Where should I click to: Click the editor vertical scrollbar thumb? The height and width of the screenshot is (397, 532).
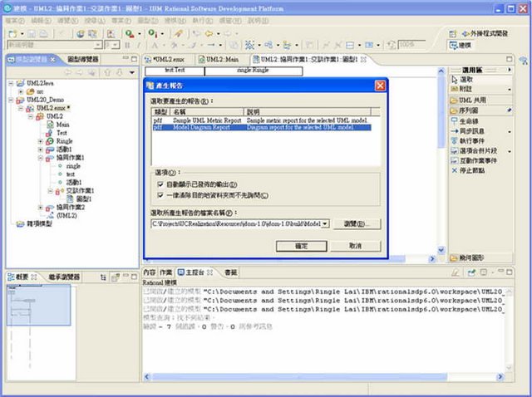[x=441, y=113]
